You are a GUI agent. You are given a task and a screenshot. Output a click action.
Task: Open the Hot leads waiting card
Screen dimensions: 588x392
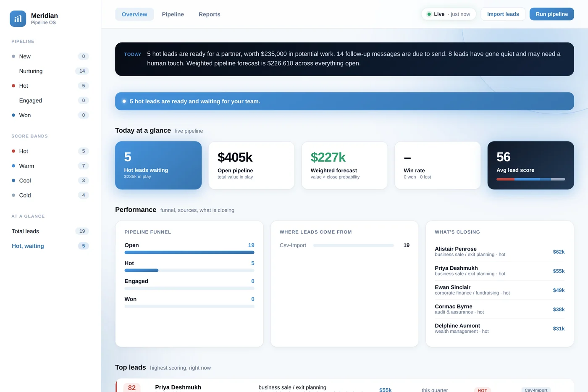pyautogui.click(x=158, y=165)
